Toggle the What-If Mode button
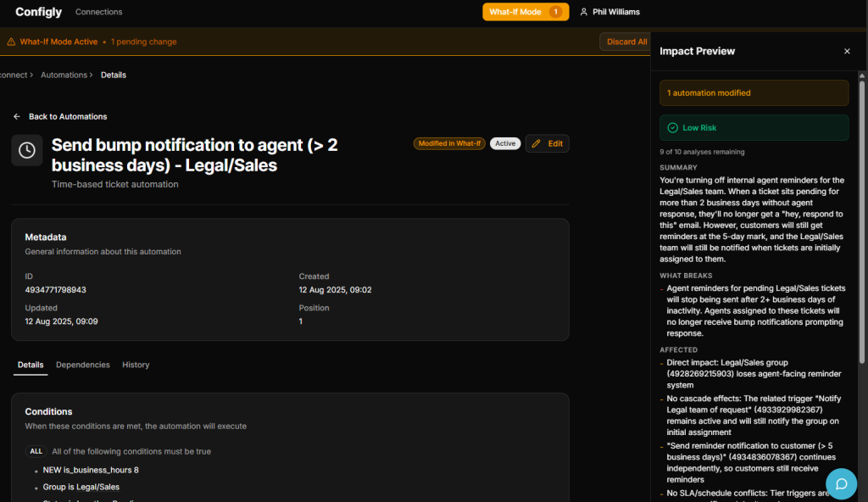Screen dimensions: 868x502 [526, 12]
